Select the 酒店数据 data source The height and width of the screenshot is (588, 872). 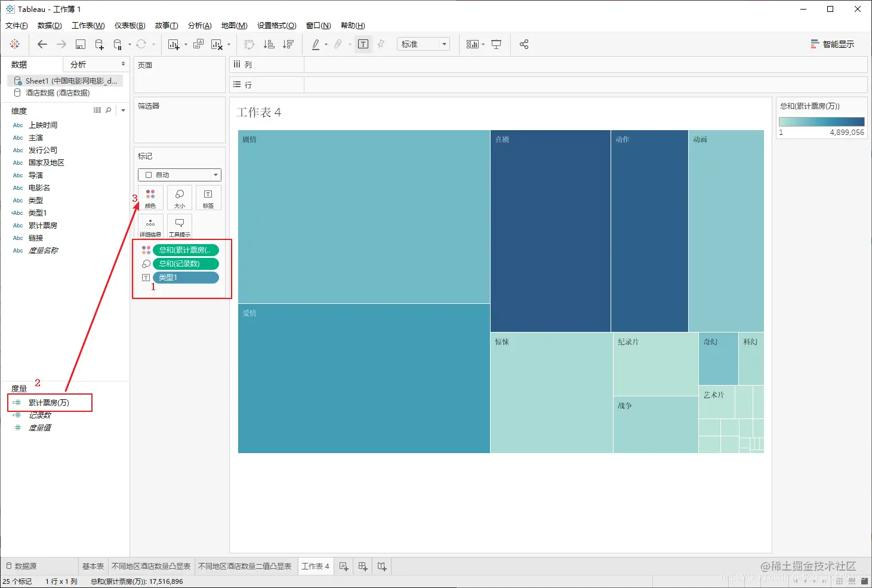pyautogui.click(x=52, y=93)
